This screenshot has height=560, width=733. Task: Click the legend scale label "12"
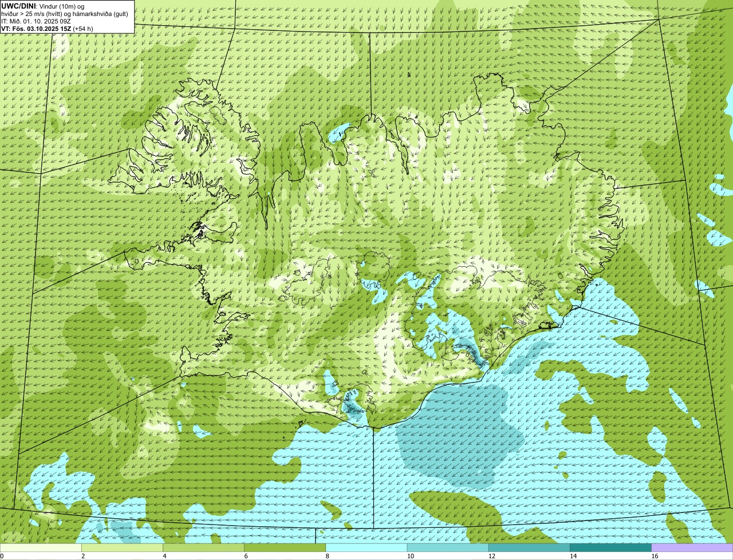(492, 556)
